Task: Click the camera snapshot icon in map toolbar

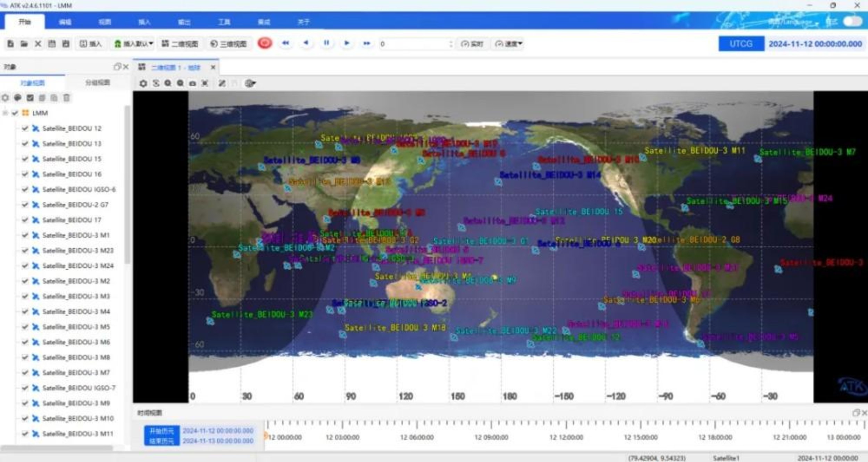Action: click(x=192, y=83)
